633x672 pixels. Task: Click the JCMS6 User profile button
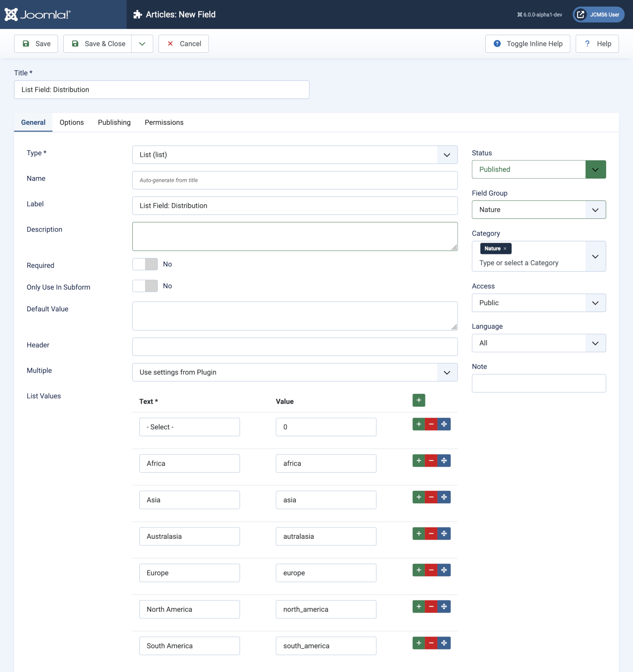coord(598,14)
